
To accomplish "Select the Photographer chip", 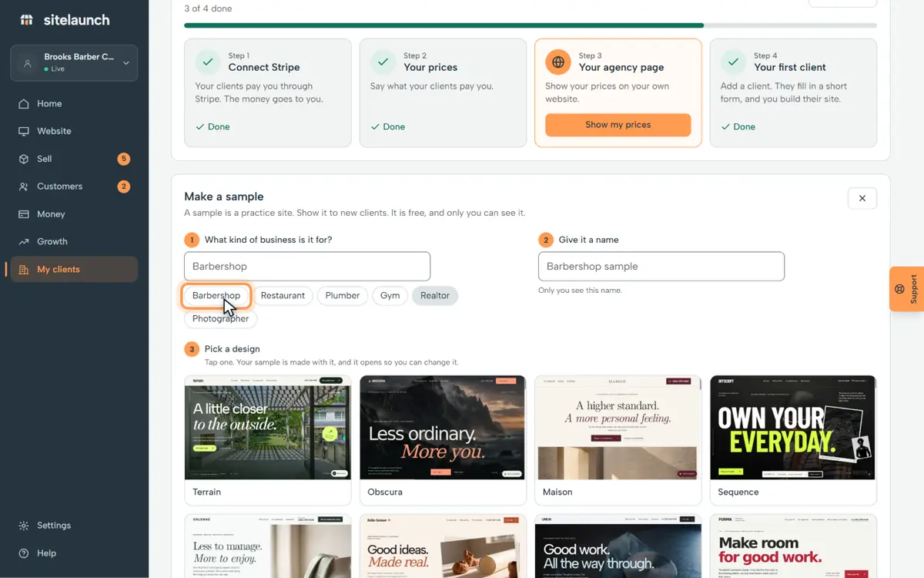I will tap(221, 319).
